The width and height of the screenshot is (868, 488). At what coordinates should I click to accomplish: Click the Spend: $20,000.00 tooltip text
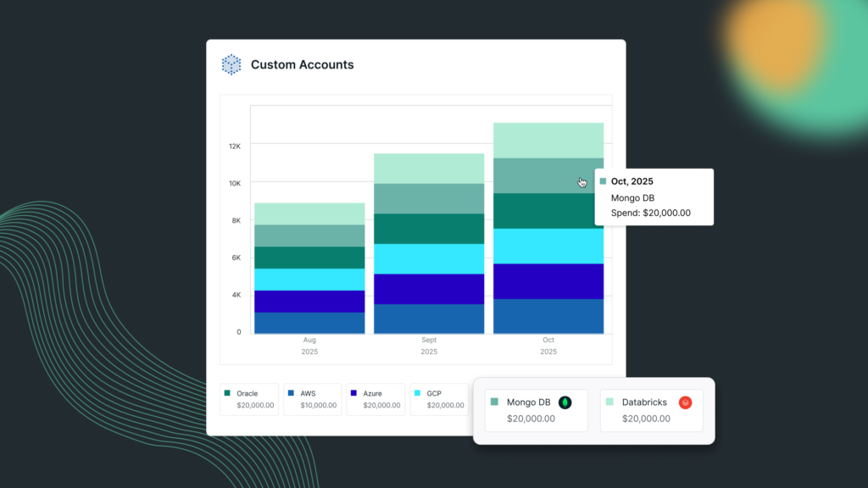pyautogui.click(x=650, y=213)
